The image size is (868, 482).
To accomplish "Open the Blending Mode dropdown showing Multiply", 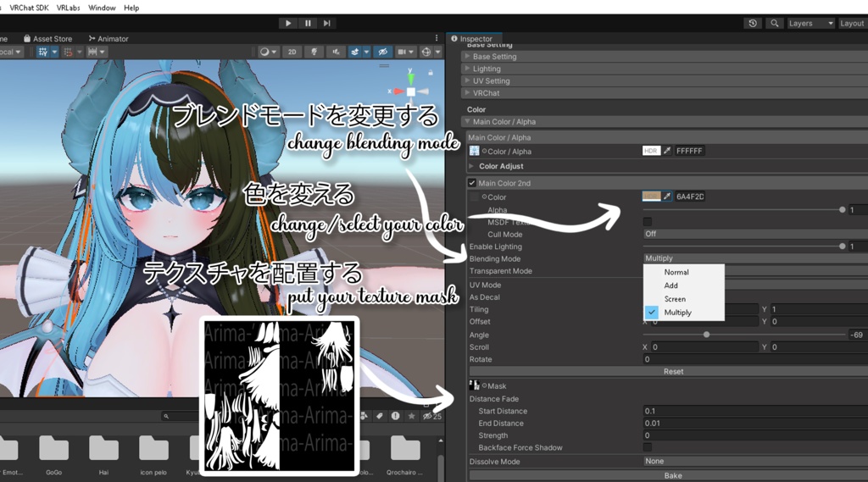I will pyautogui.click(x=755, y=258).
